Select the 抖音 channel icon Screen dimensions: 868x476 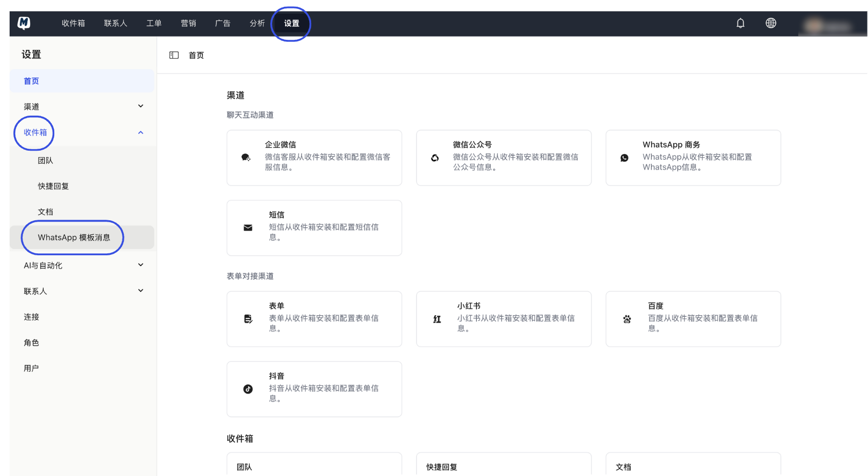(x=248, y=389)
